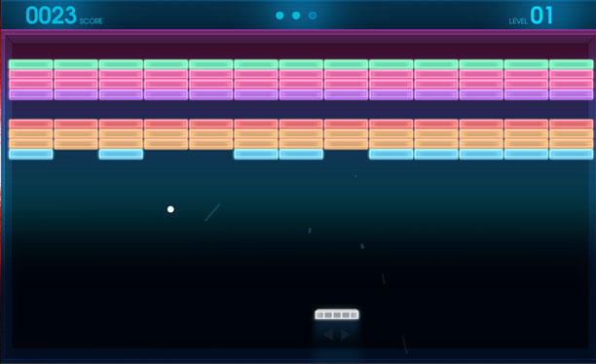The height and width of the screenshot is (364, 596).
Task: Click the rightmost green brick in top row
Action: click(572, 64)
